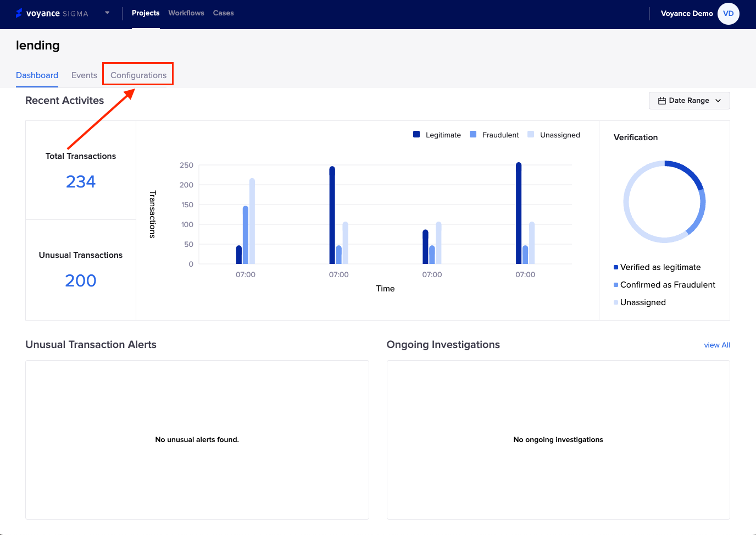This screenshot has height=535, width=756.
Task: Click the Recent Activites heading
Action: click(x=65, y=101)
